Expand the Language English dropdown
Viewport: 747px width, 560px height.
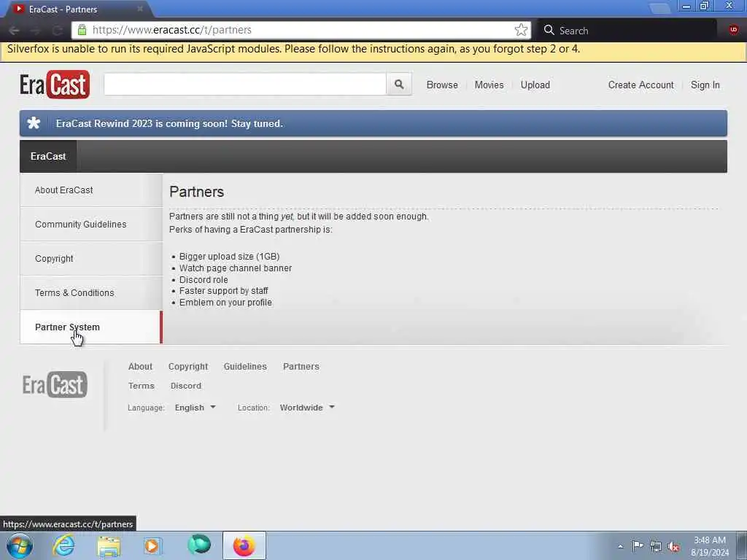click(196, 408)
